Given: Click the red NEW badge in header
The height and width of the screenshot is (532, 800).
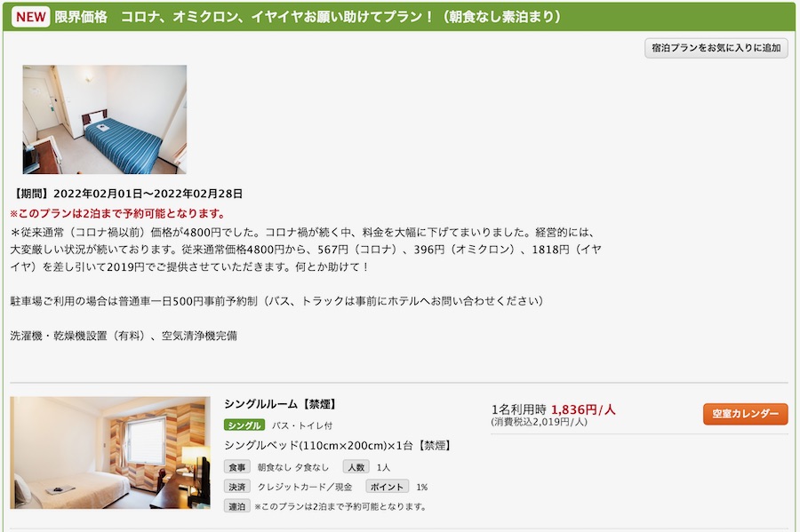Looking at the screenshot, I should 30,17.
